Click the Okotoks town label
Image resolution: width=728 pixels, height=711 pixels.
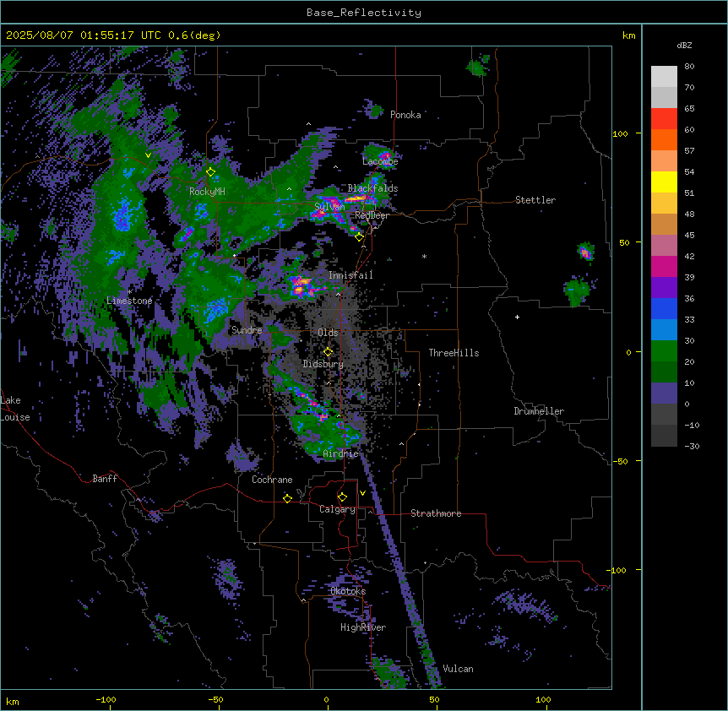348,591
